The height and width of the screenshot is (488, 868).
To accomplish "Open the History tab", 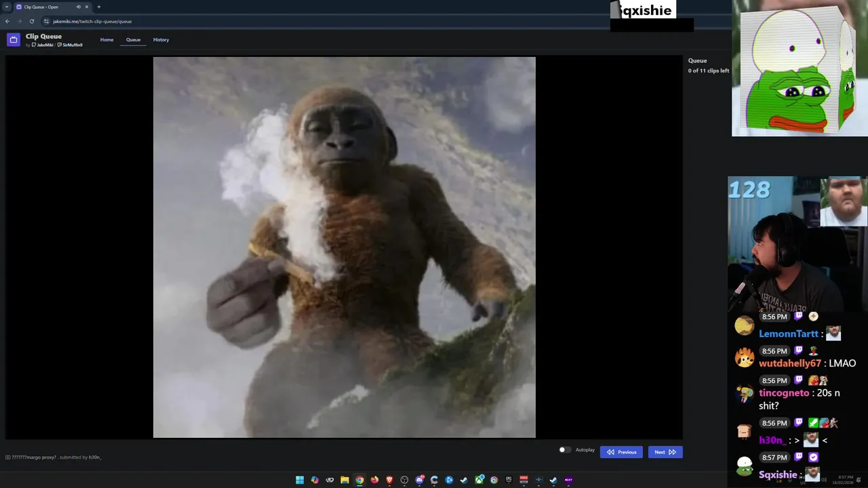I will 161,40.
